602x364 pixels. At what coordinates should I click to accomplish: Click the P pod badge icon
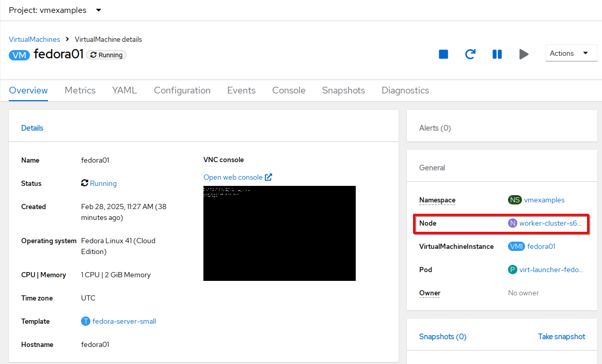(x=513, y=270)
